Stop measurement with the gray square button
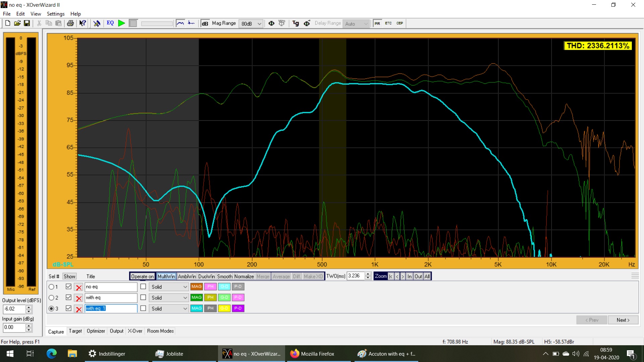The height and width of the screenshot is (362, 644). point(133,23)
